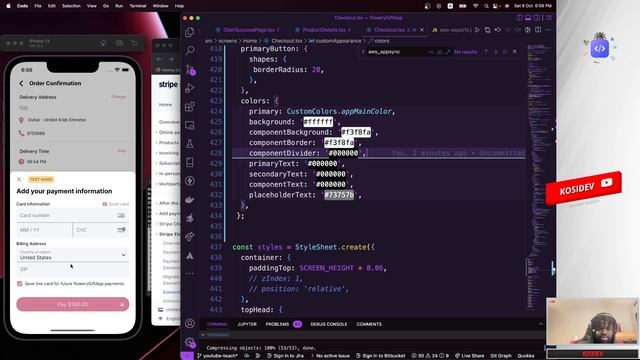Close the Checkout.tsx editor tab
Viewport: 640px width, 360px height.
[x=422, y=30]
